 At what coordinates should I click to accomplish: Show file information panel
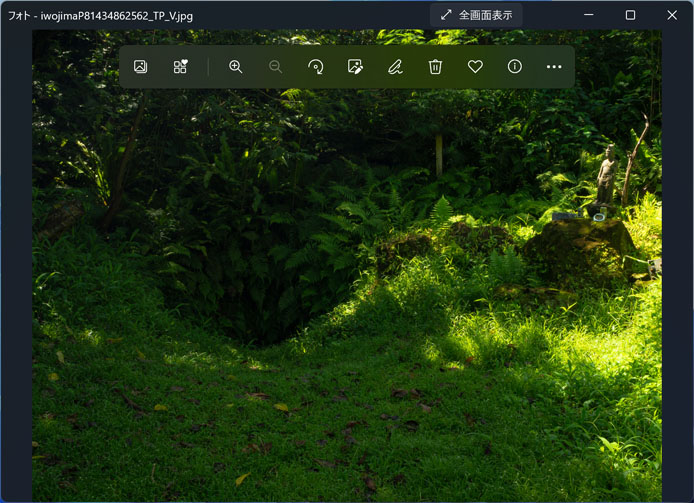click(514, 66)
